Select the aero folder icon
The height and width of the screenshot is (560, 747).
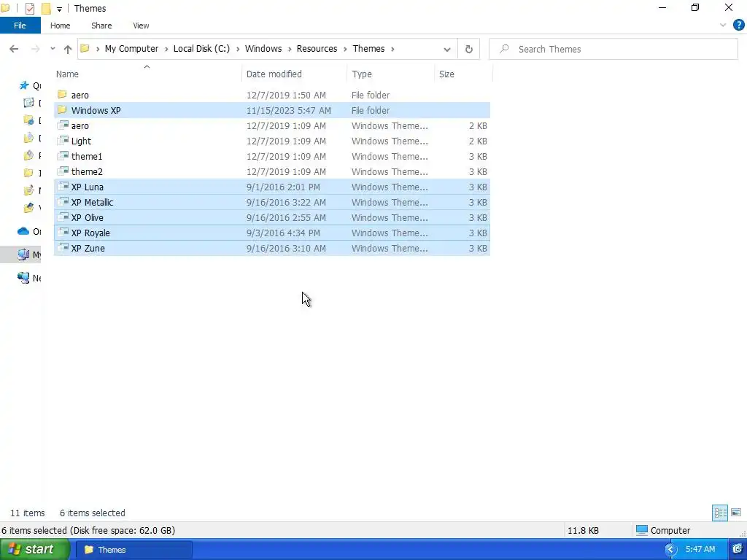[62, 95]
